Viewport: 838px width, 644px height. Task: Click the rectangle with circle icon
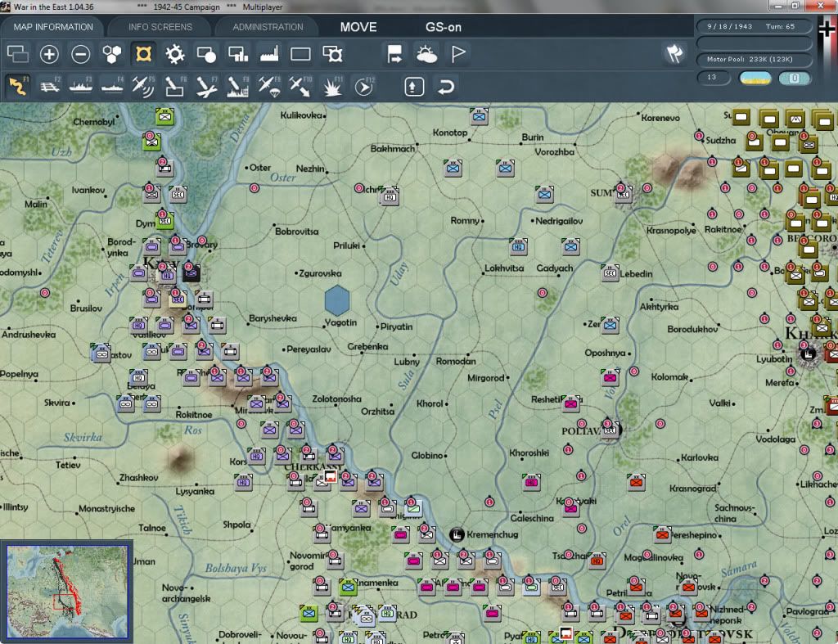point(206,54)
